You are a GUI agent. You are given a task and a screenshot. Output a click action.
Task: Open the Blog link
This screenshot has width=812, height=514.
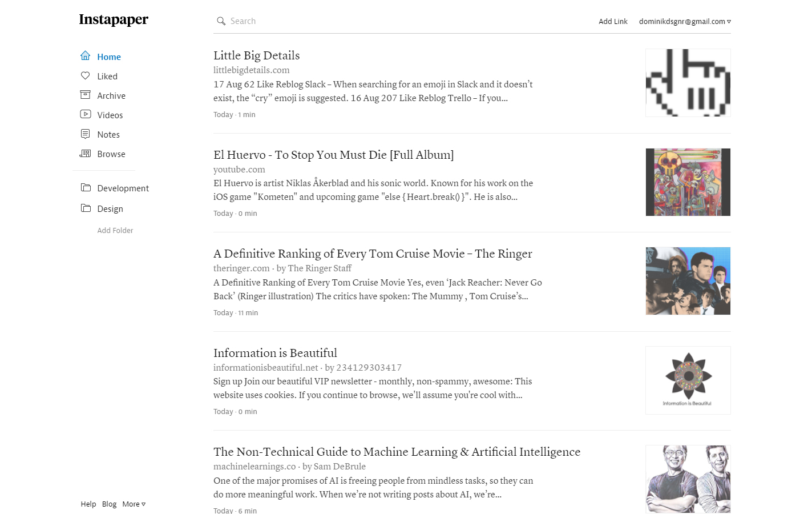point(109,504)
